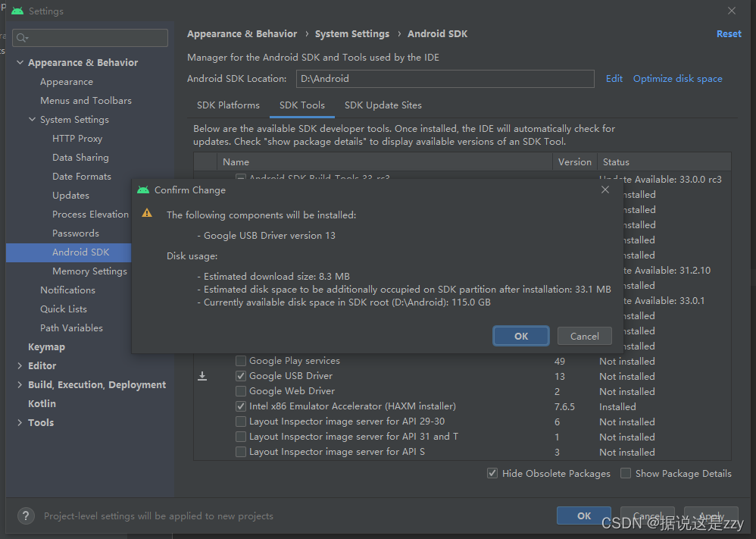
Task: Check Layout Inspector for API S
Action: coord(241,452)
